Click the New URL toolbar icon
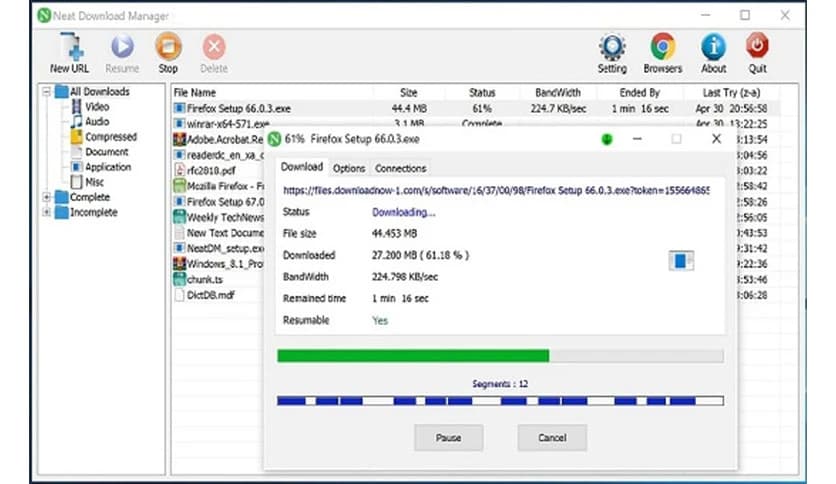This screenshot has width=836, height=484. point(69,53)
